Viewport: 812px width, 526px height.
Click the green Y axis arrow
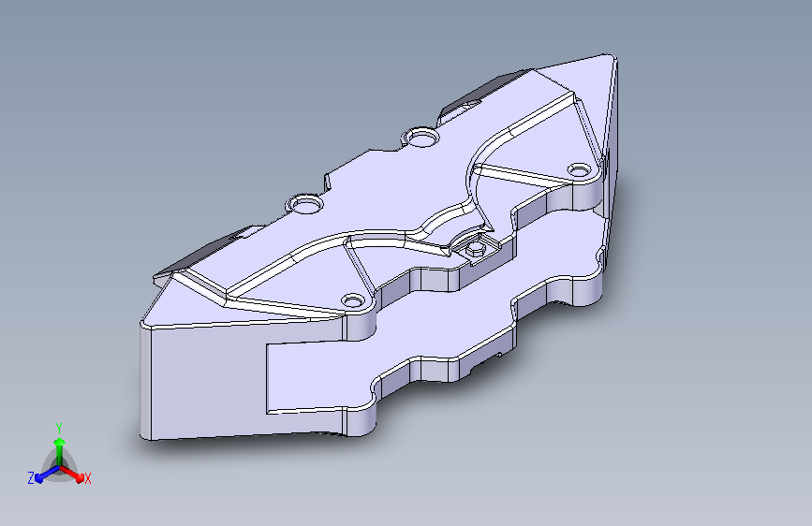pos(59,450)
